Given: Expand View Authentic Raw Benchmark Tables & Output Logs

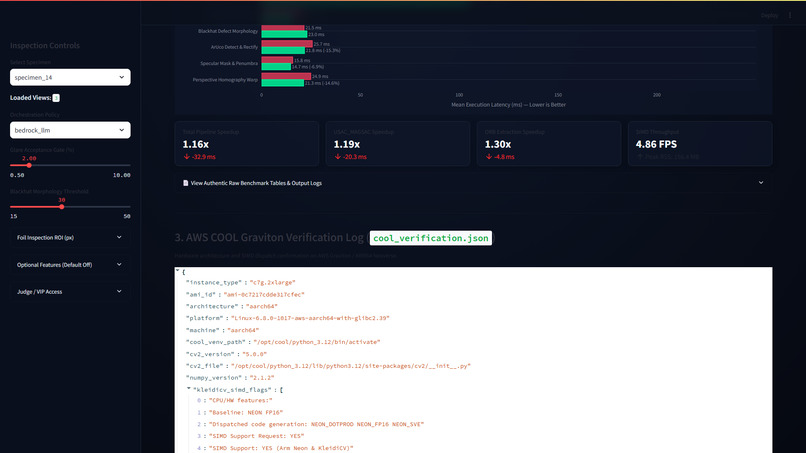Looking at the screenshot, I should (x=473, y=183).
